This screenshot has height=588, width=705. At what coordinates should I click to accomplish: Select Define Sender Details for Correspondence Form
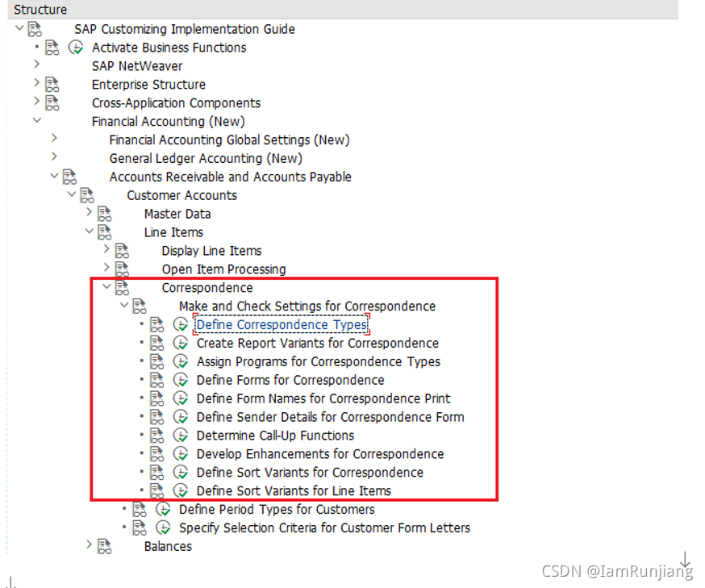[331, 417]
